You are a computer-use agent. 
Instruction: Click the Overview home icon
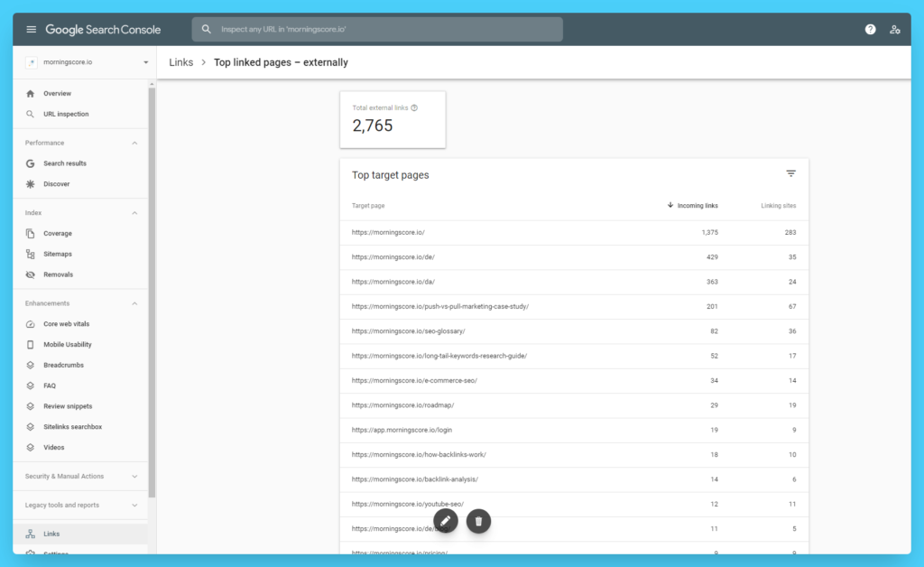tap(31, 94)
